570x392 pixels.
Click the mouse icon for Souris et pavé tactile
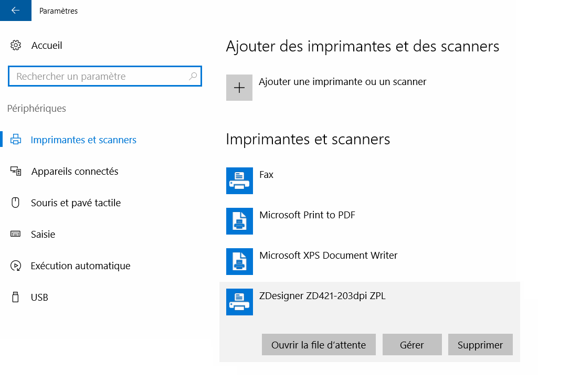(x=16, y=203)
